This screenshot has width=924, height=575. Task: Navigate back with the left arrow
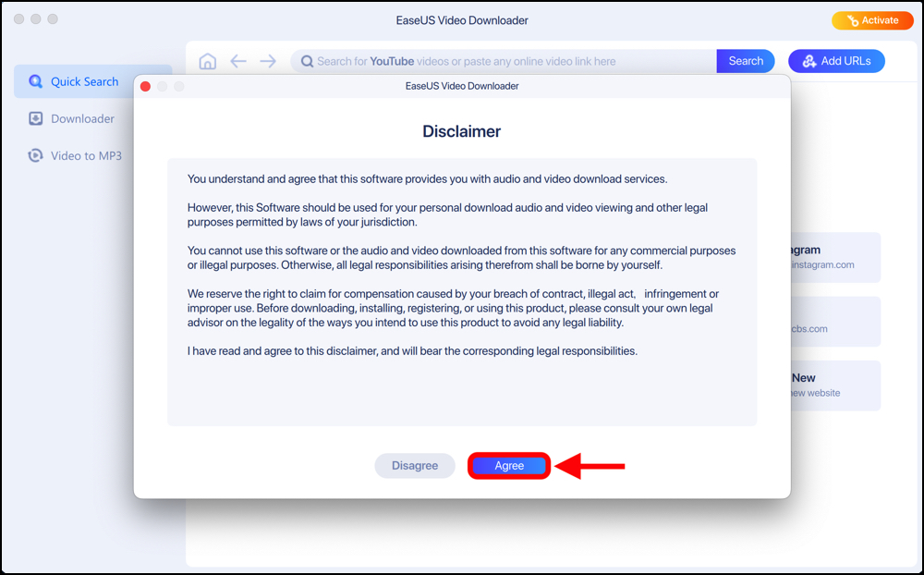[238, 61]
